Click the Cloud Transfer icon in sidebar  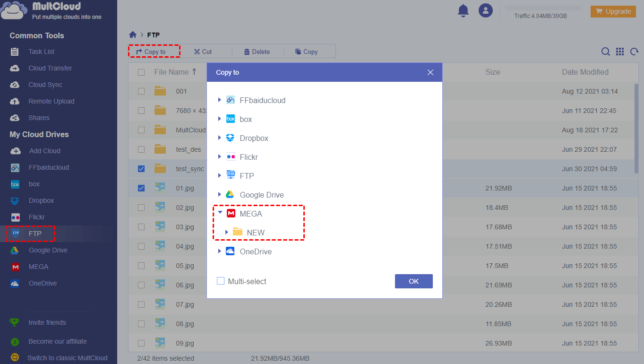15,68
